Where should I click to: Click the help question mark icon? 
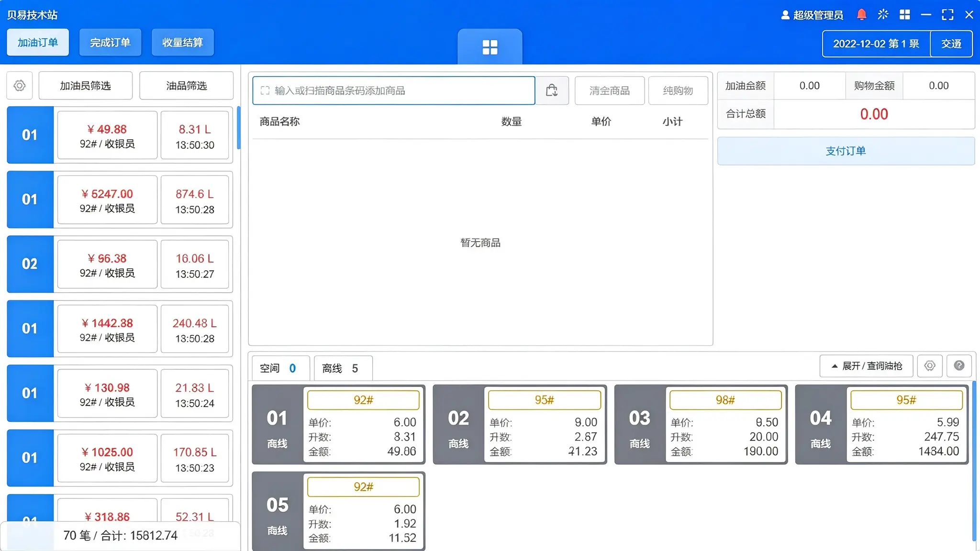tap(959, 366)
